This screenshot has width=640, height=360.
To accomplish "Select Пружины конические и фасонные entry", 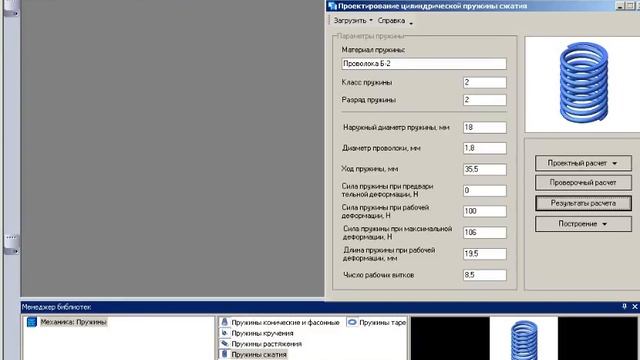I will coord(285,322).
